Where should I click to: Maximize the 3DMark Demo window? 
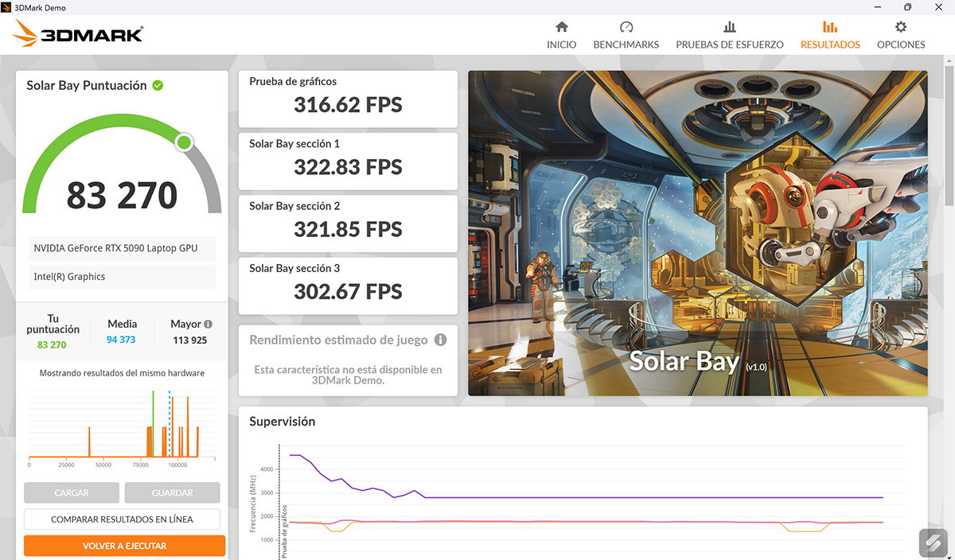click(x=906, y=7)
